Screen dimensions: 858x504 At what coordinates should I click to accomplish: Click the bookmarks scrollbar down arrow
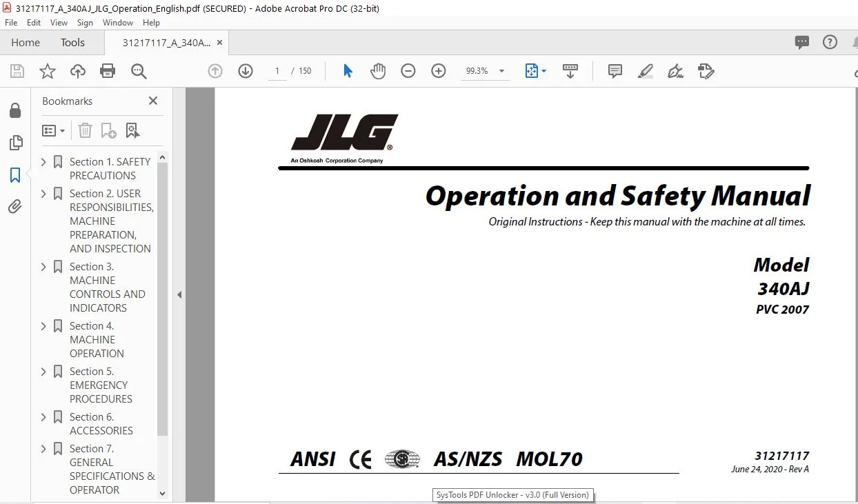point(163,493)
